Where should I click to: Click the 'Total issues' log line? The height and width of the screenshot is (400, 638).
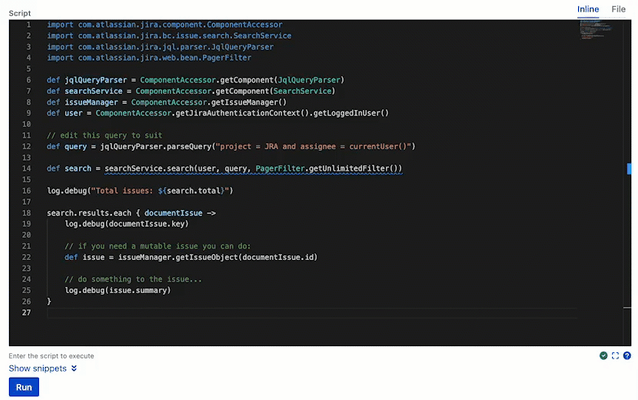(x=140, y=190)
